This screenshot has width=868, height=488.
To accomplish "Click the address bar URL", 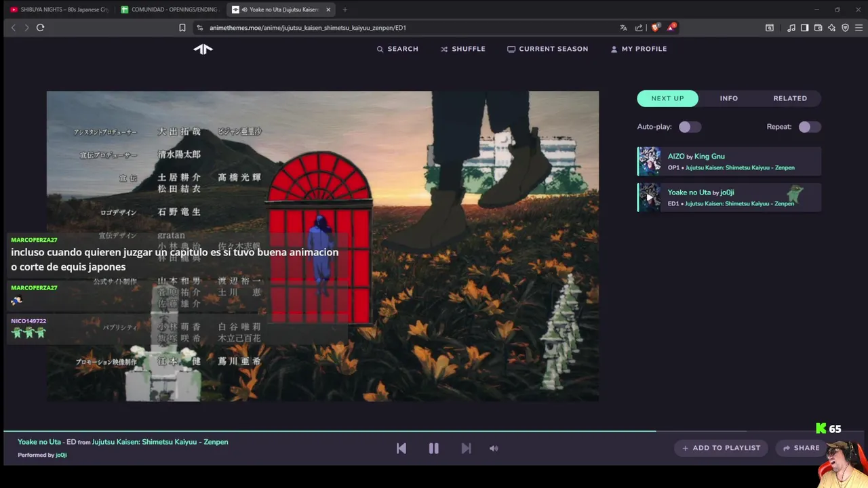I will (x=308, y=28).
